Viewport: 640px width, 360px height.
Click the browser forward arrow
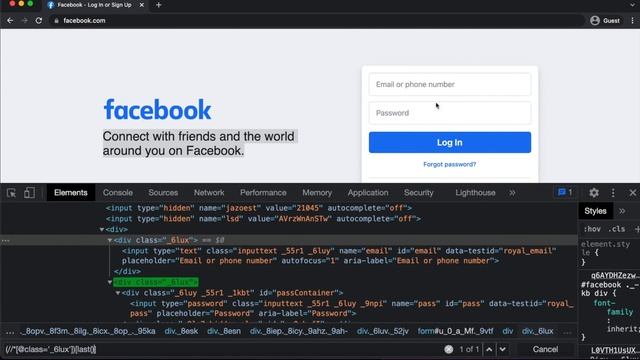[24, 20]
